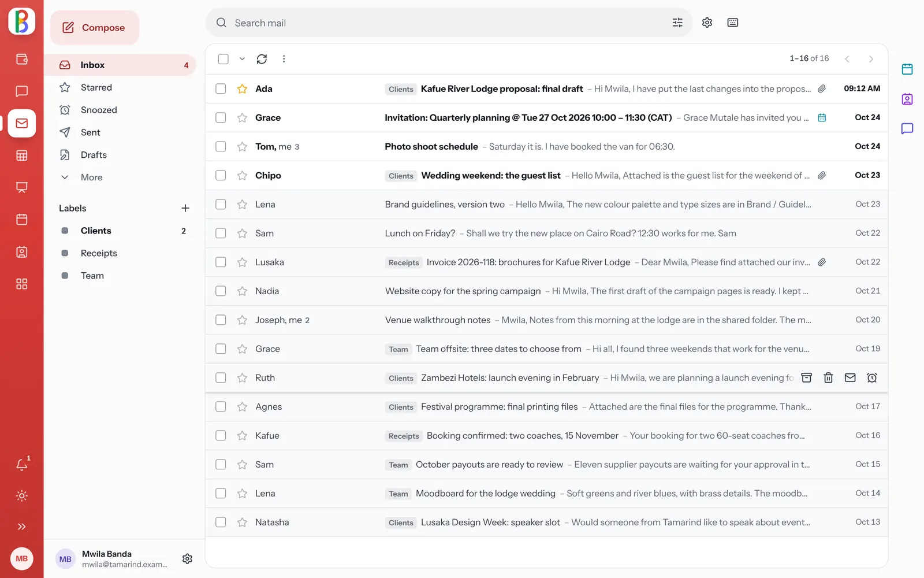Open account settings gear near Mwila Banda
924x578 pixels.
pos(187,559)
